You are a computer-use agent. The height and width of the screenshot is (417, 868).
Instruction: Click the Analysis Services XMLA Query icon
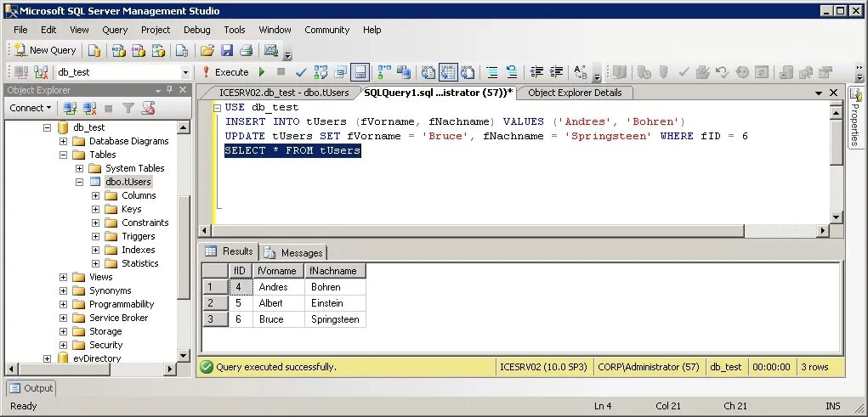pyautogui.click(x=158, y=50)
